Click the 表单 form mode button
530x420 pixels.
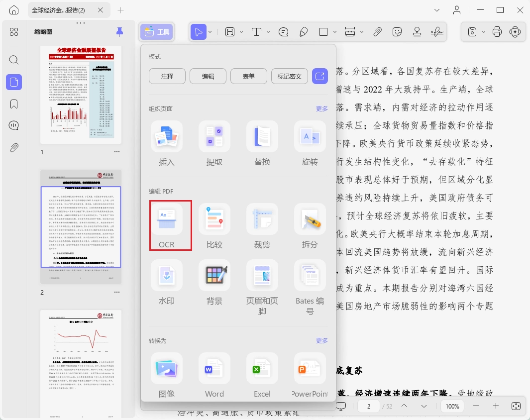coord(249,76)
